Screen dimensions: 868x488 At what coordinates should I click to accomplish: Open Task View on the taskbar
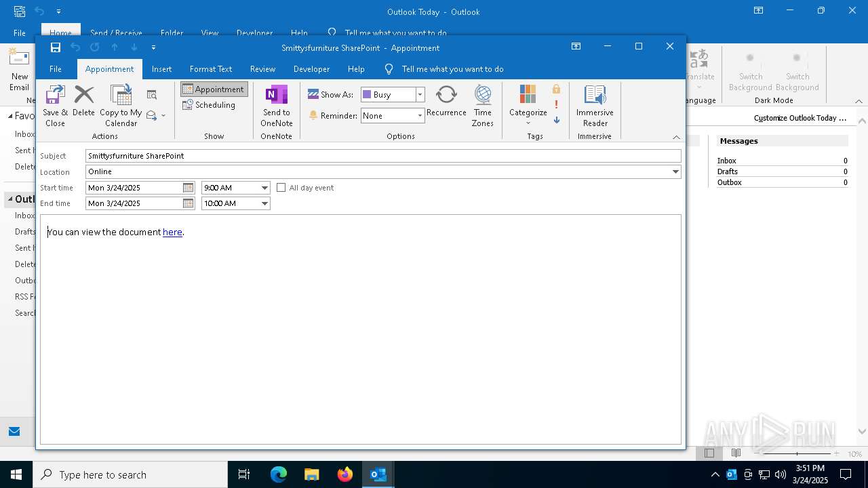click(244, 474)
